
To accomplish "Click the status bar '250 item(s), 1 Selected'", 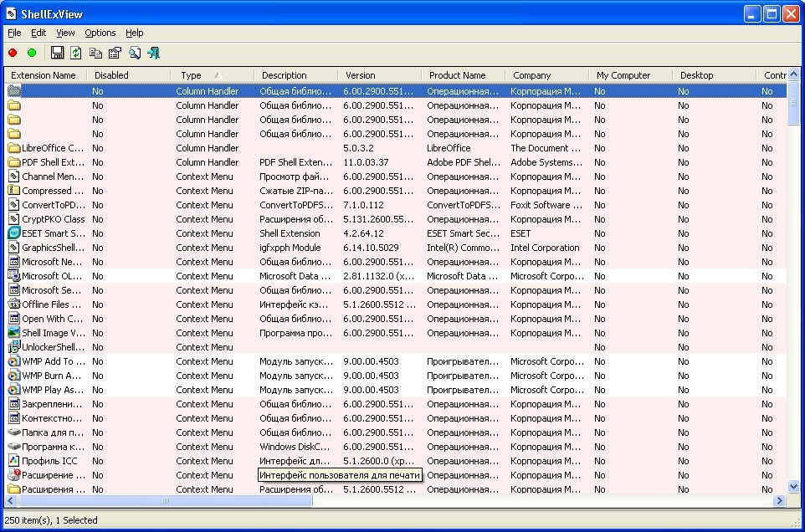I will click(x=51, y=520).
